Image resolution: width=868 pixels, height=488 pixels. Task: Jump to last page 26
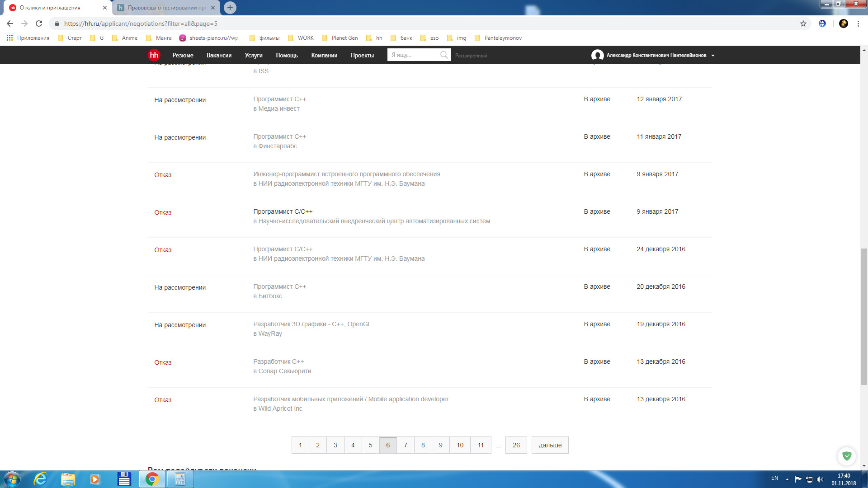pyautogui.click(x=516, y=445)
